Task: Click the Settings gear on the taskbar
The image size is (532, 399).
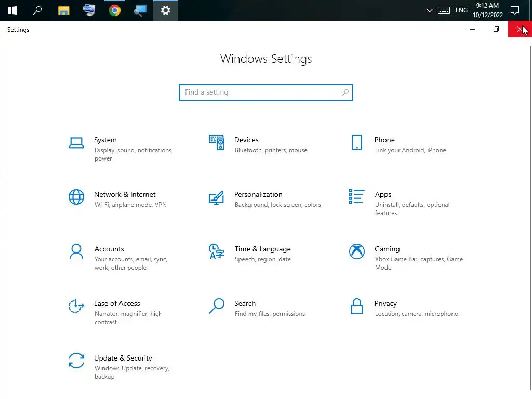Action: pos(166,10)
